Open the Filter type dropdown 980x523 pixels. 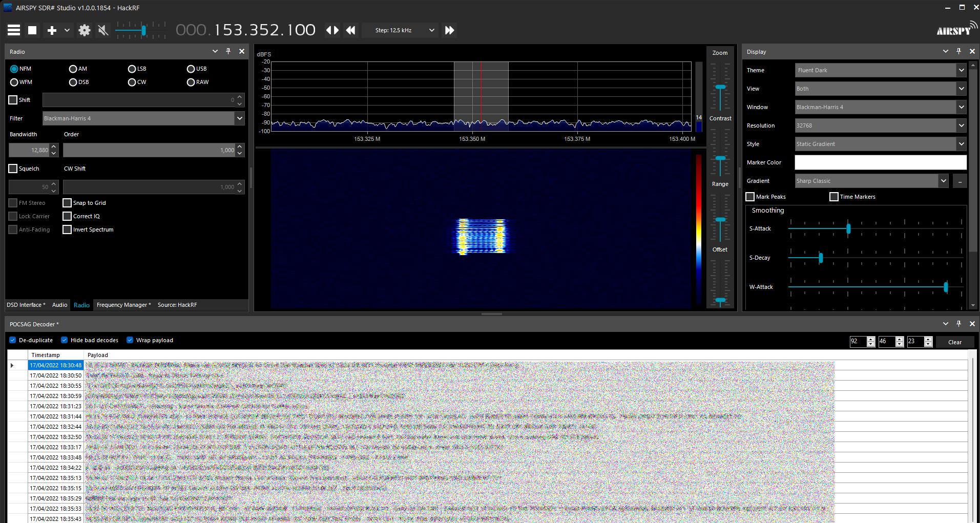pyautogui.click(x=143, y=118)
